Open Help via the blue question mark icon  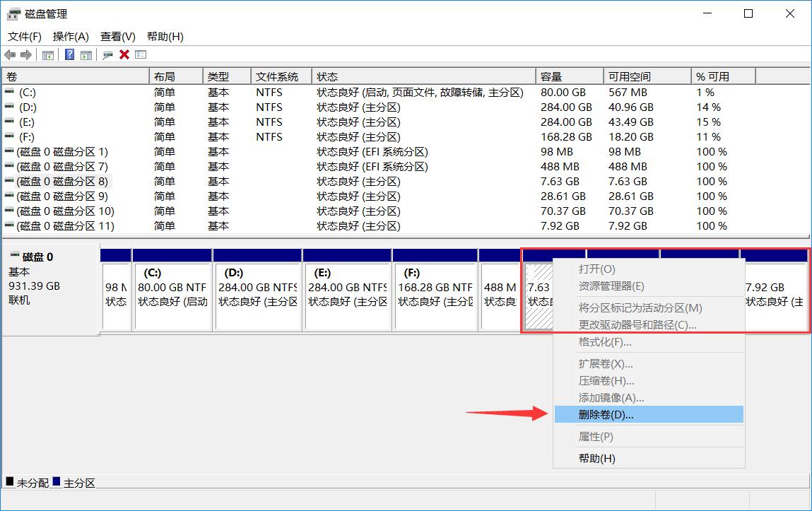pos(69,55)
